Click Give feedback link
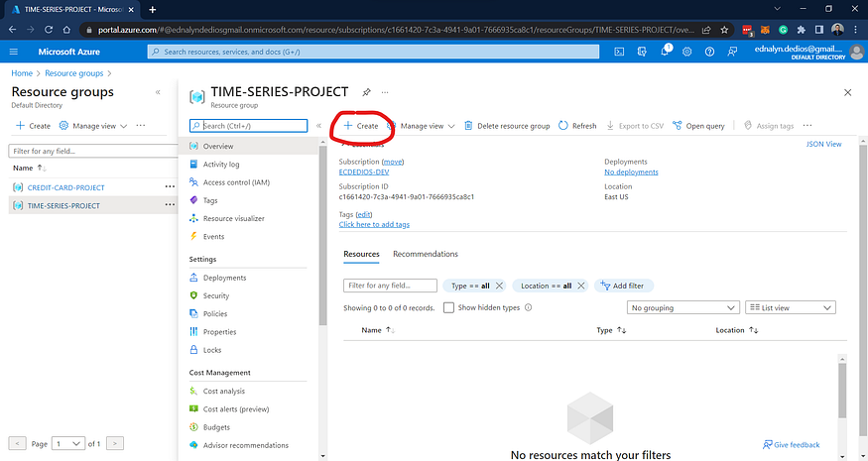The width and height of the screenshot is (868, 461). click(791, 445)
